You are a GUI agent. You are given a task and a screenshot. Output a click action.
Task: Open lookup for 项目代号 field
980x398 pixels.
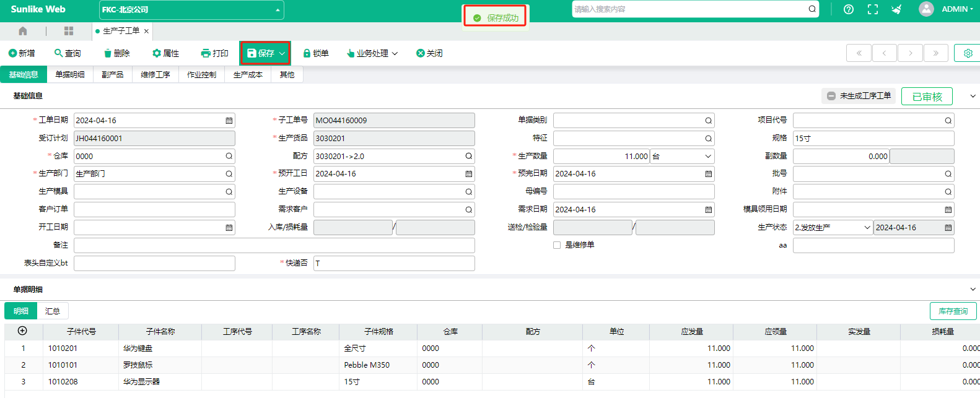(x=948, y=121)
